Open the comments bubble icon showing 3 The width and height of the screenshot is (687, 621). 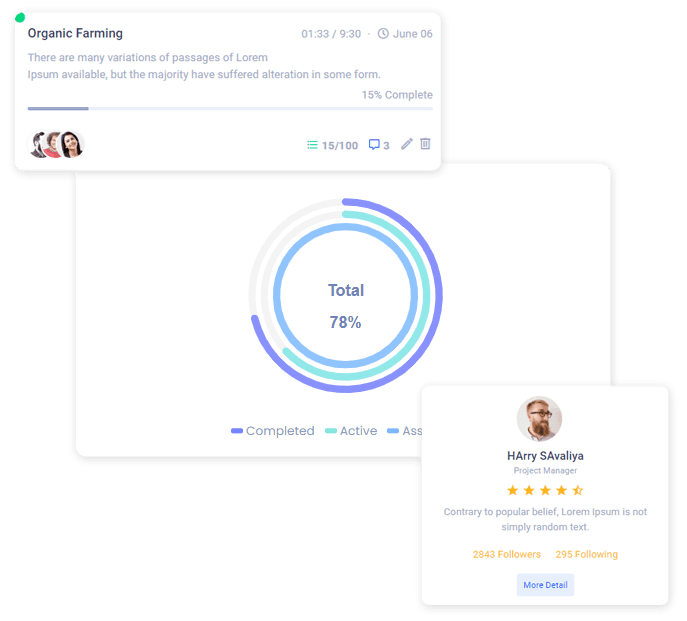coord(374,145)
